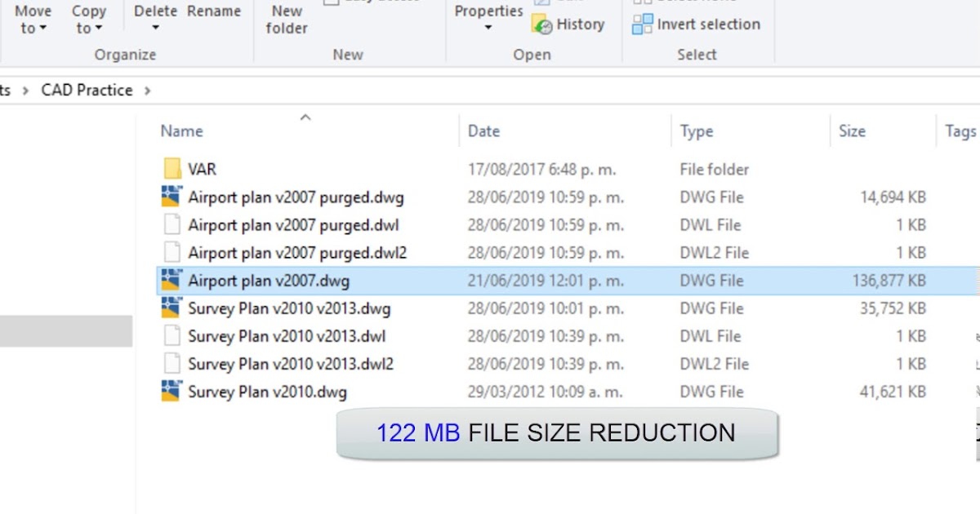
Task: Click the Rename button
Action: (x=214, y=11)
